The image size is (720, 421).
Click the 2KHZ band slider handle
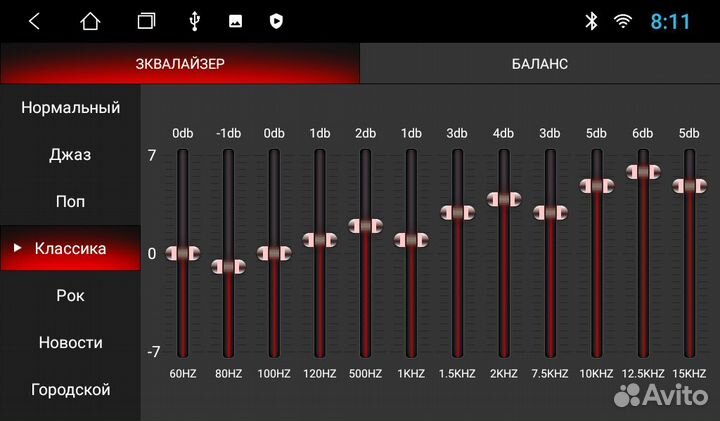(504, 199)
